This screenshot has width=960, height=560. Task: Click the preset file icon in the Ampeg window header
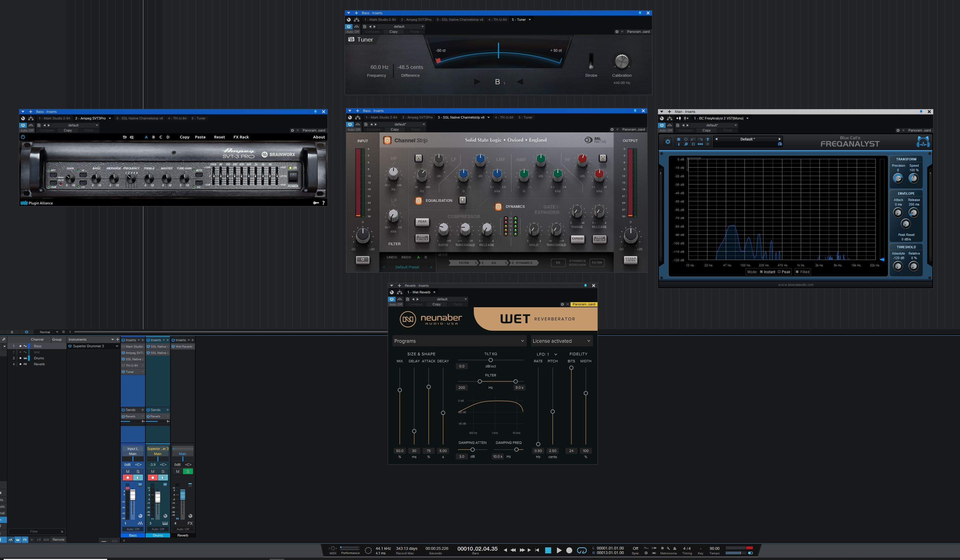coord(39,125)
